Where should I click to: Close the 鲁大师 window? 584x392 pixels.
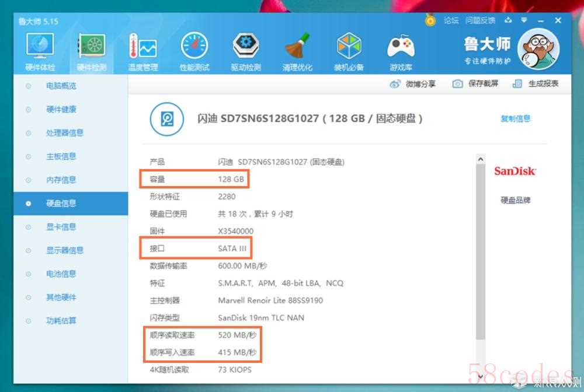[558, 20]
